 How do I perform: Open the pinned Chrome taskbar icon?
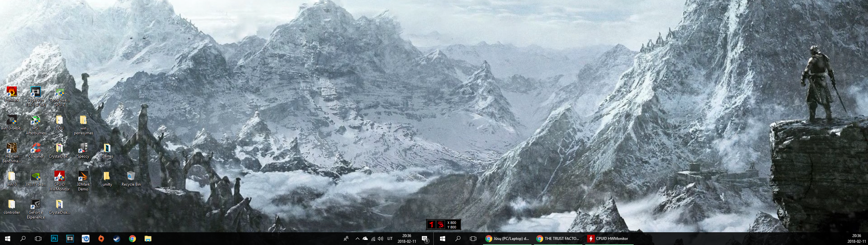point(132,239)
